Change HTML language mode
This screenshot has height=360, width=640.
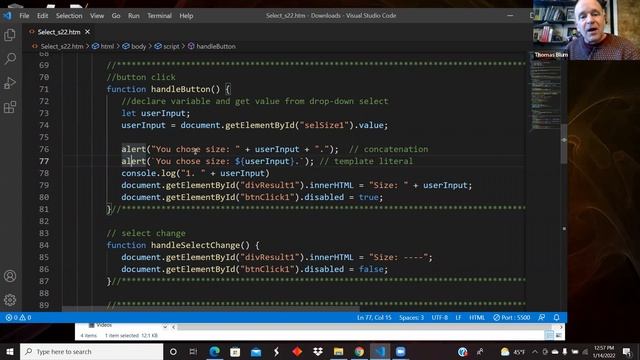477,317
